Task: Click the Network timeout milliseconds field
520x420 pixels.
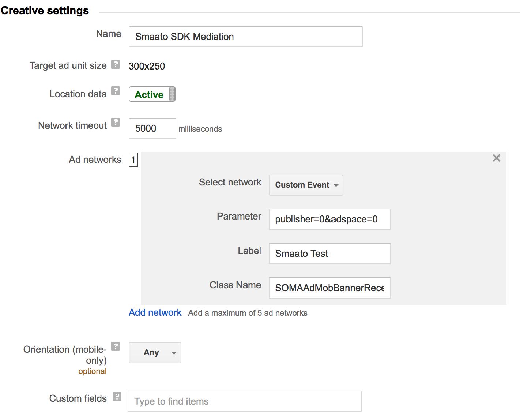Action: 152,128
